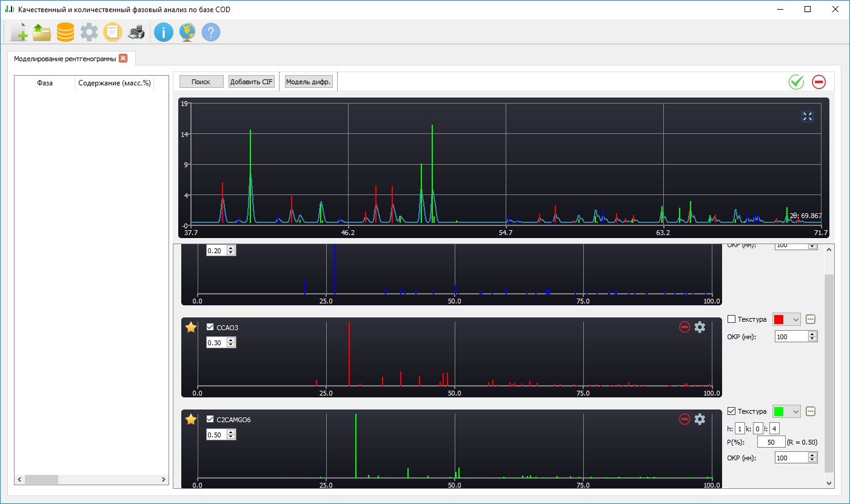Click the expand chart fullscreen icon

[808, 116]
